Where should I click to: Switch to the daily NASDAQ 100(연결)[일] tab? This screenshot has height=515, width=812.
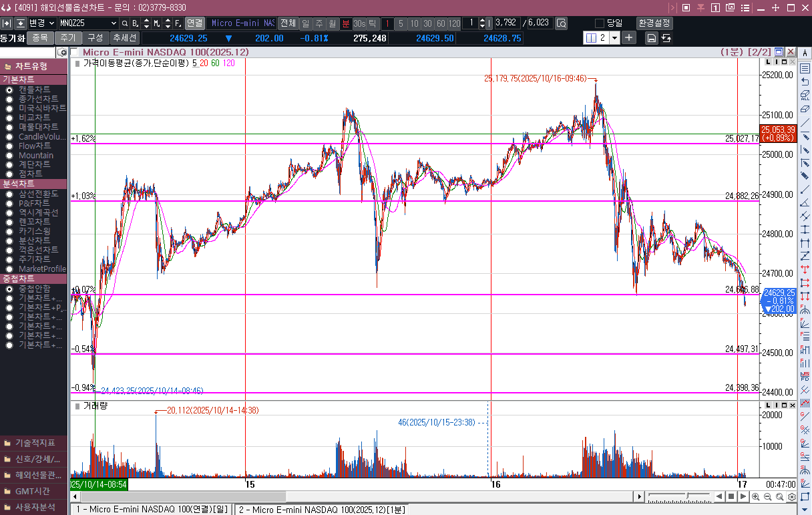(152, 510)
